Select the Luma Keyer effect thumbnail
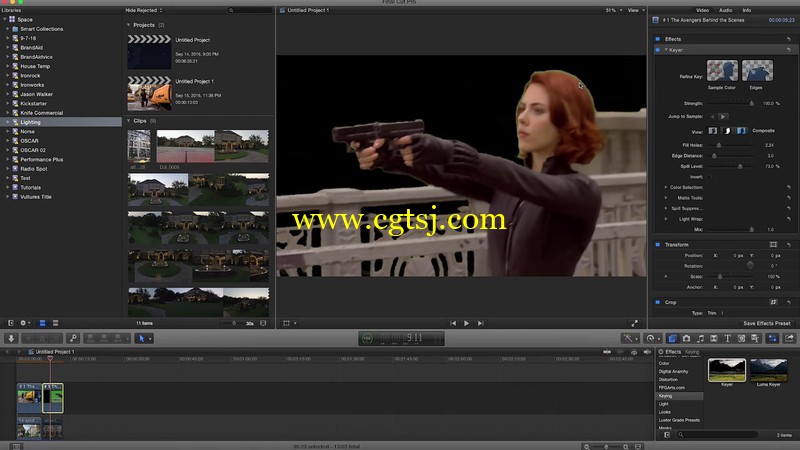The height and width of the screenshot is (450, 800). click(768, 370)
